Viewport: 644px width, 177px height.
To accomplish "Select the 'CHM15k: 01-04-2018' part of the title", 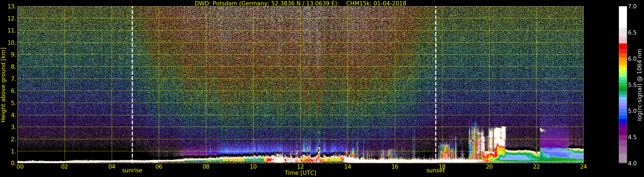I will point(376,3).
